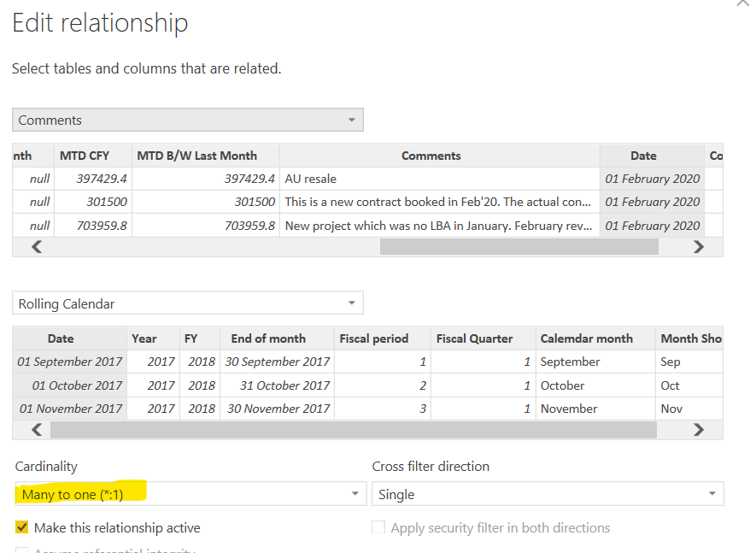Select the Date column header in Rolling Calendar
Viewport: 756px width, 553px height.
pos(69,338)
